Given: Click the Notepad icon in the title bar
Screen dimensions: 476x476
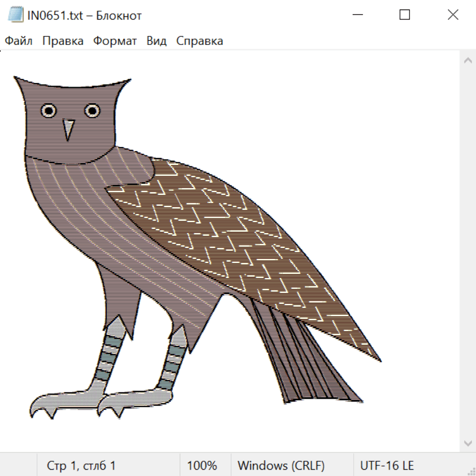Looking at the screenshot, I should (x=16, y=15).
